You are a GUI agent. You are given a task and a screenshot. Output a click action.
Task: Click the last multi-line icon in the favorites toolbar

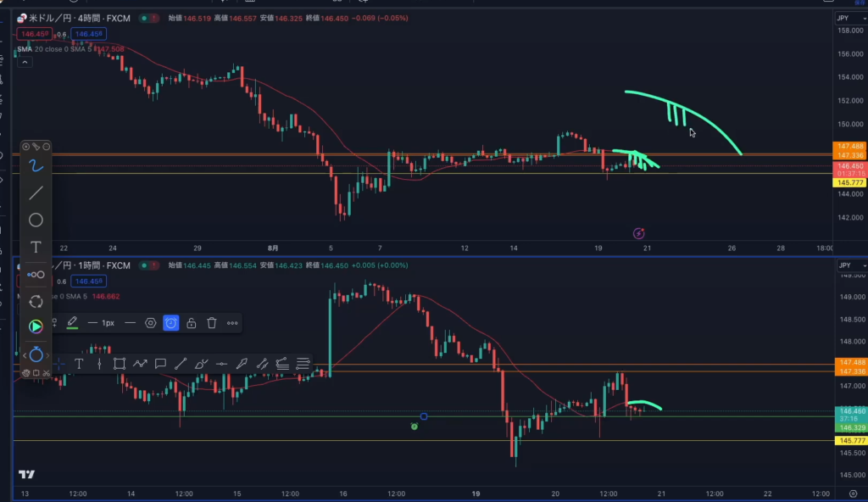(303, 364)
